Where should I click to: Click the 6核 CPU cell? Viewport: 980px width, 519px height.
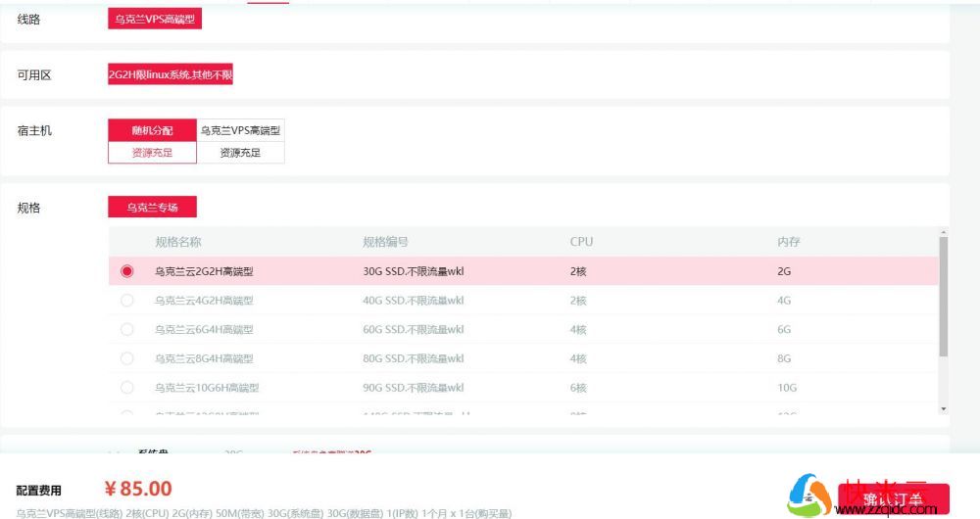click(x=578, y=387)
